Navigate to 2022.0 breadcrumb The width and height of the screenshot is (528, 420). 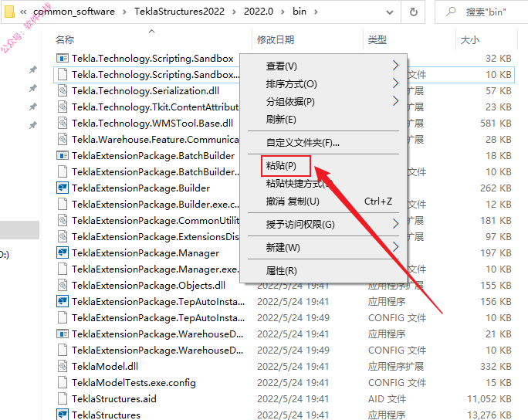pyautogui.click(x=259, y=12)
